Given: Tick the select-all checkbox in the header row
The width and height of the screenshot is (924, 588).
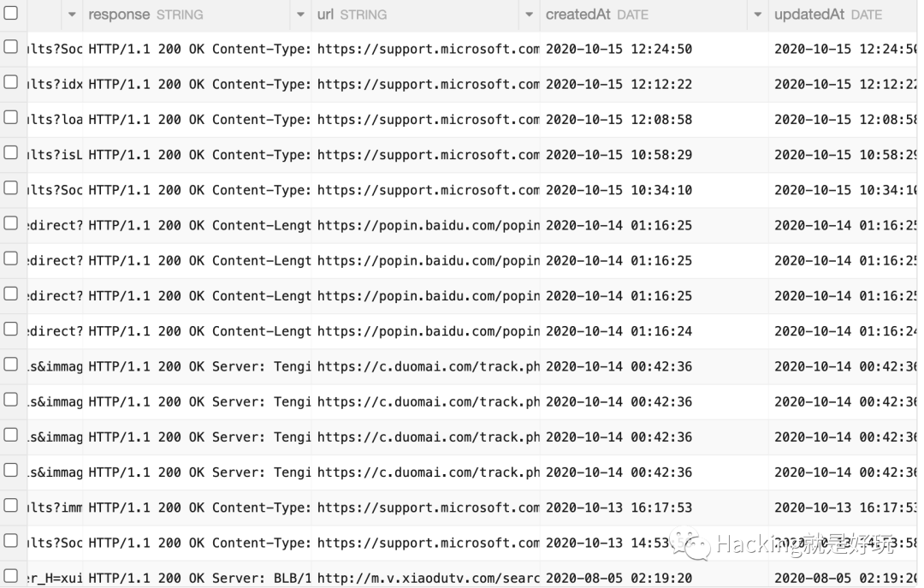Looking at the screenshot, I should tap(10, 12).
